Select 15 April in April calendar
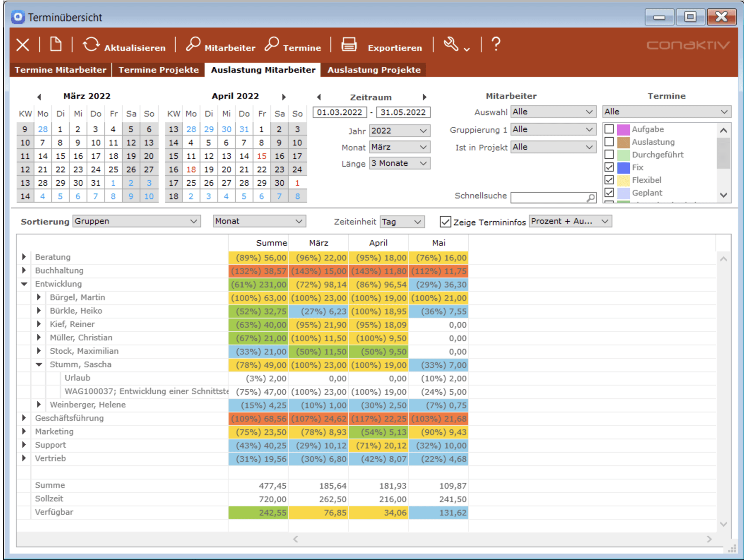The height and width of the screenshot is (560, 747). pyautogui.click(x=262, y=156)
